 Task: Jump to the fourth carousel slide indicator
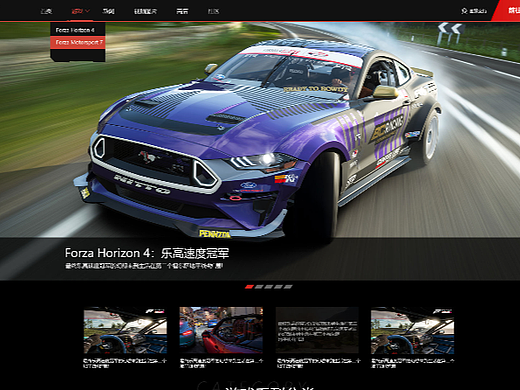pyautogui.click(x=278, y=287)
